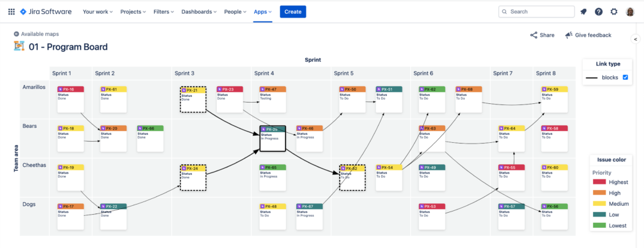Open the Apps menu
Viewport: 644px width, 248px height.
click(263, 12)
